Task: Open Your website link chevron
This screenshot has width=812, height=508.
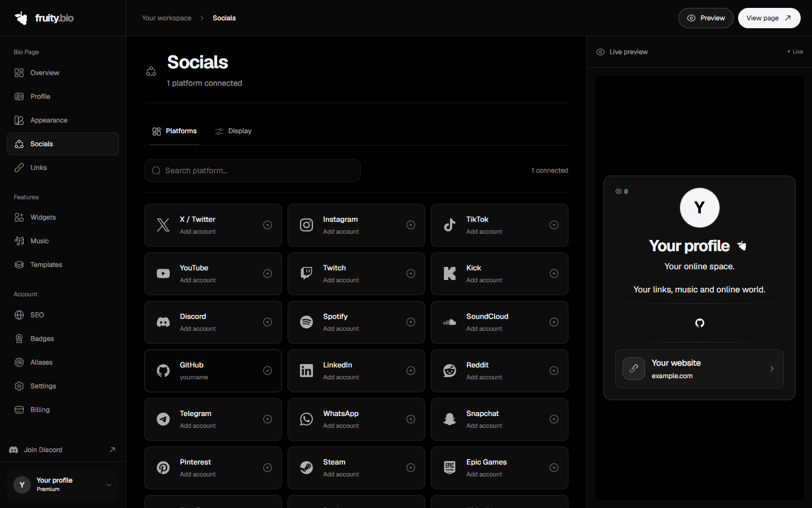Action: point(772,369)
